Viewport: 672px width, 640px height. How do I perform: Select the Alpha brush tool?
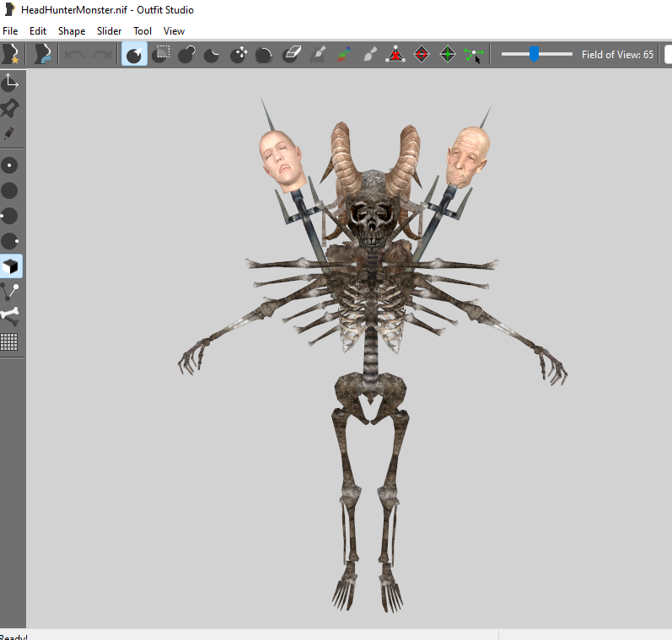click(x=369, y=55)
